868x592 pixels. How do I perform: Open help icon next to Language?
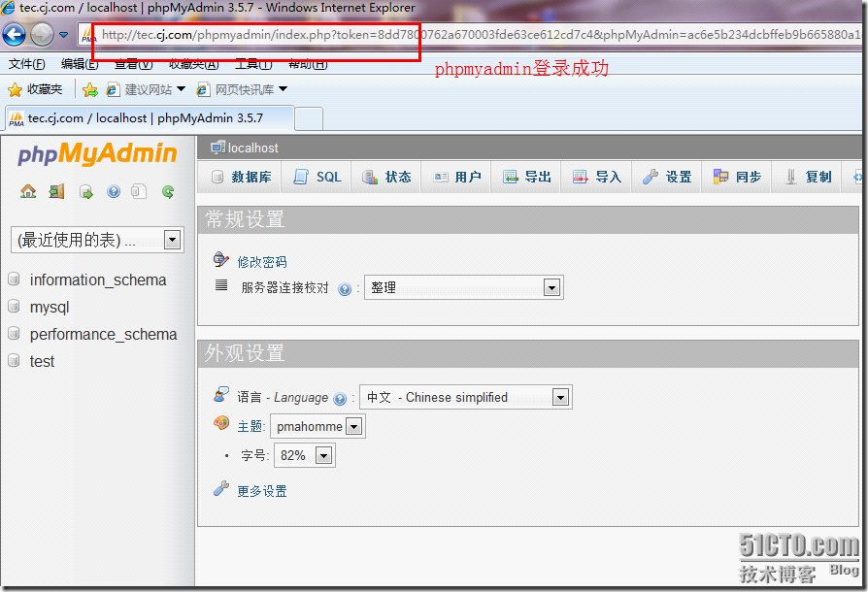point(340,399)
